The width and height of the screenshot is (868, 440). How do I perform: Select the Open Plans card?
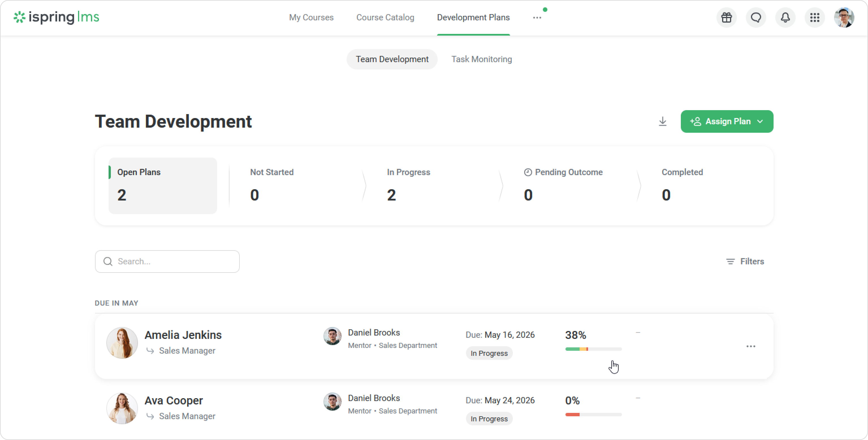tap(162, 186)
